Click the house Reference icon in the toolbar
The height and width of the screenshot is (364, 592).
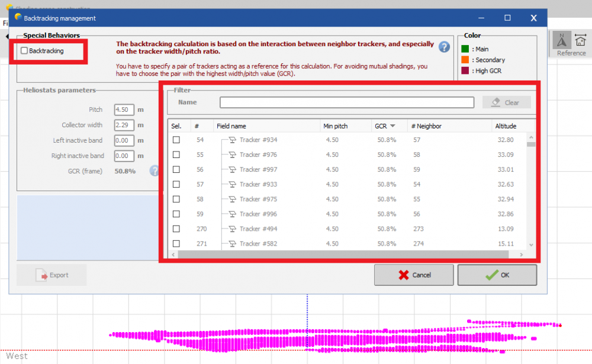point(580,40)
